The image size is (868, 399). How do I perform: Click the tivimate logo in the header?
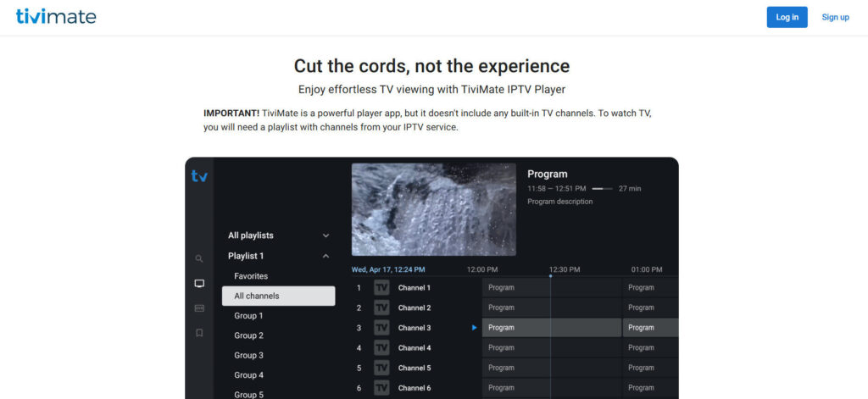point(56,17)
